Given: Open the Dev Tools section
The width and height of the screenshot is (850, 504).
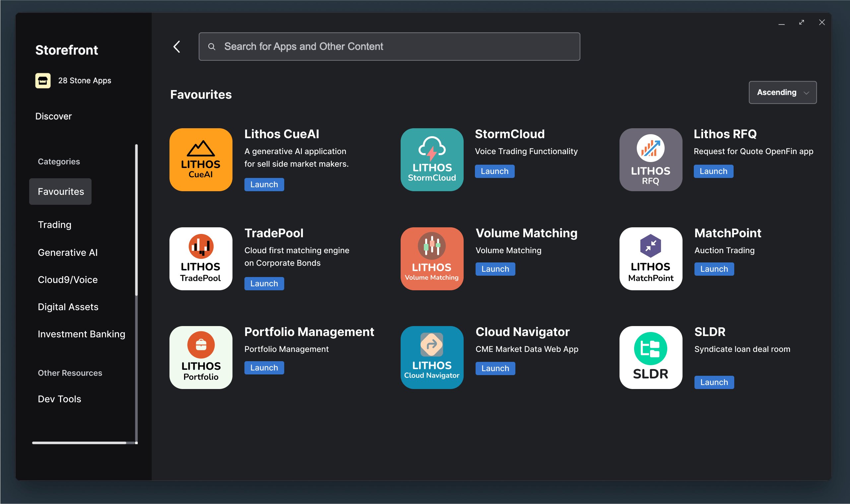Looking at the screenshot, I should pos(59,399).
